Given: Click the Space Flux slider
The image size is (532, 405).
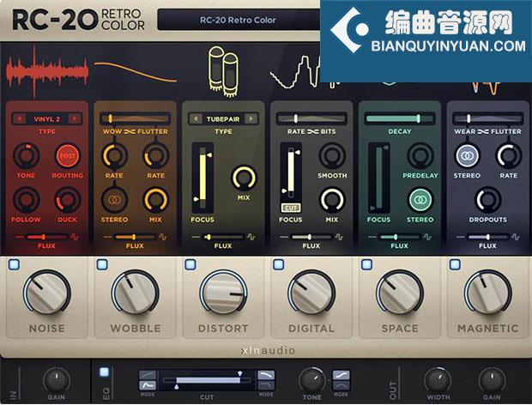Looking at the screenshot, I should tap(399, 237).
